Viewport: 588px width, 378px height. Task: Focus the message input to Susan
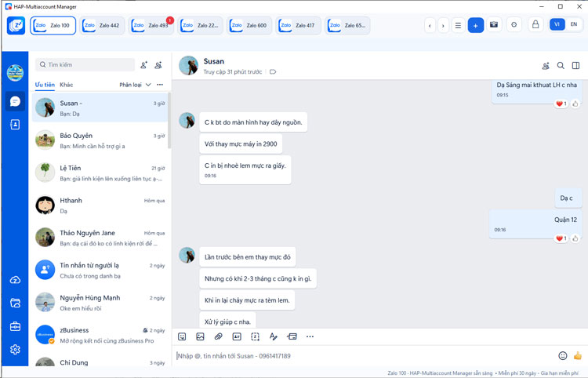coord(365,356)
